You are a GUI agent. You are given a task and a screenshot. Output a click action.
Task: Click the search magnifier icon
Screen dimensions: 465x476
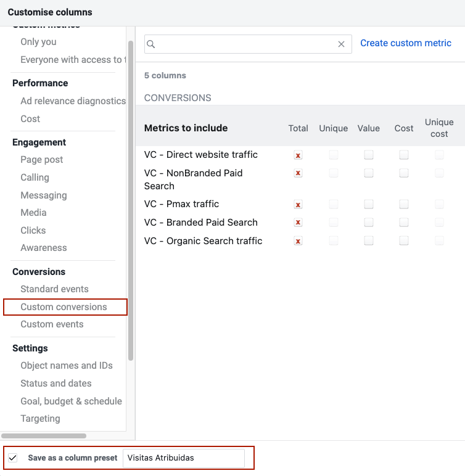(x=151, y=44)
